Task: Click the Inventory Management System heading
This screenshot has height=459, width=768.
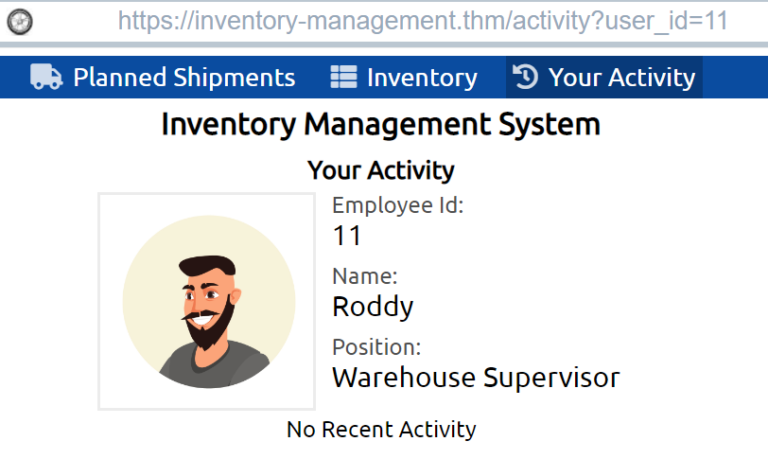Action: (380, 125)
